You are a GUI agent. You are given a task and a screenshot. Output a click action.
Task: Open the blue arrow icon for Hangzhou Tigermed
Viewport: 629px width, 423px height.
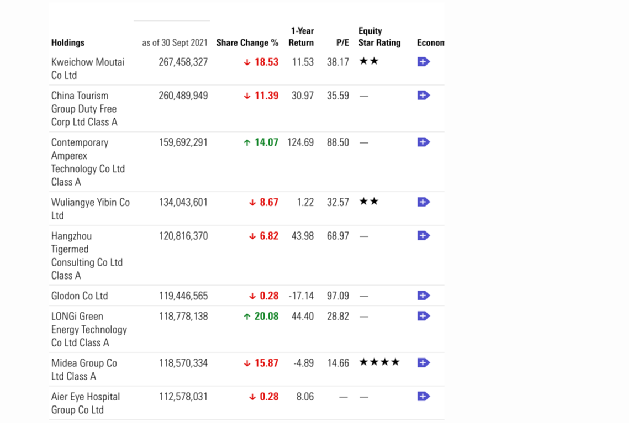(423, 236)
